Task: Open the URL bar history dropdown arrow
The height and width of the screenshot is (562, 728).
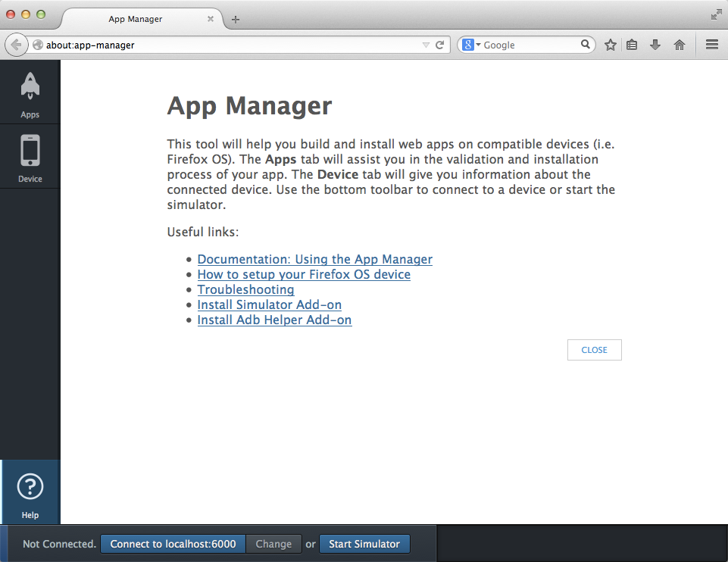Action: (426, 45)
